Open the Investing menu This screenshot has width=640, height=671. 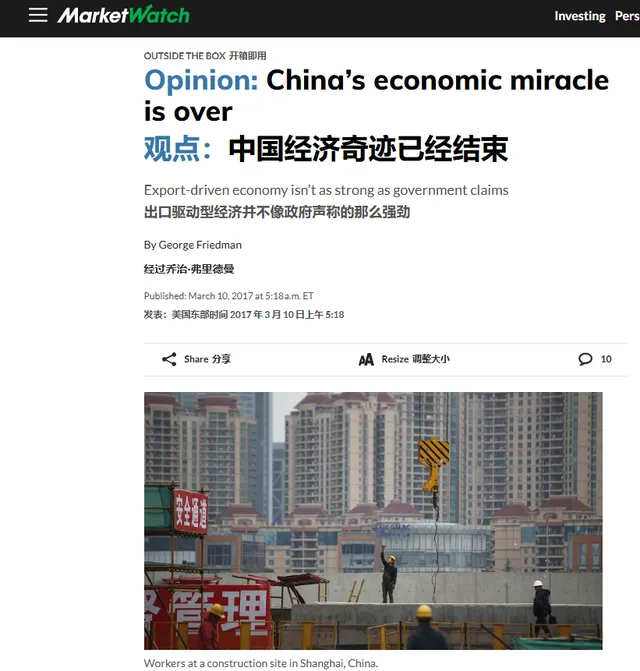[580, 16]
